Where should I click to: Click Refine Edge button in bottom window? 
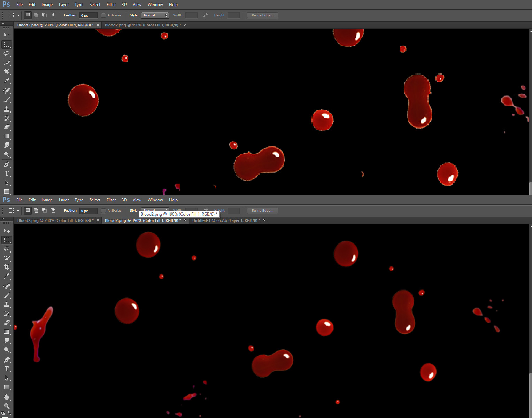pos(262,211)
